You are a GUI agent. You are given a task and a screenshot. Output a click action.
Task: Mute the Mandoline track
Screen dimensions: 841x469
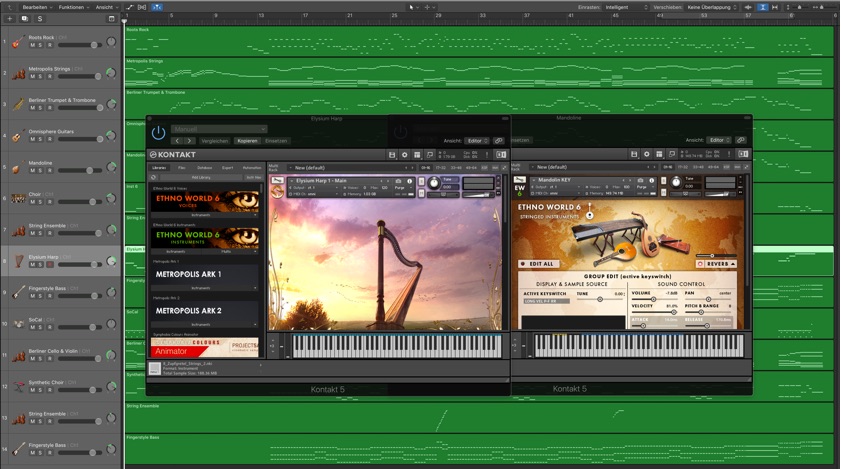pos(33,171)
